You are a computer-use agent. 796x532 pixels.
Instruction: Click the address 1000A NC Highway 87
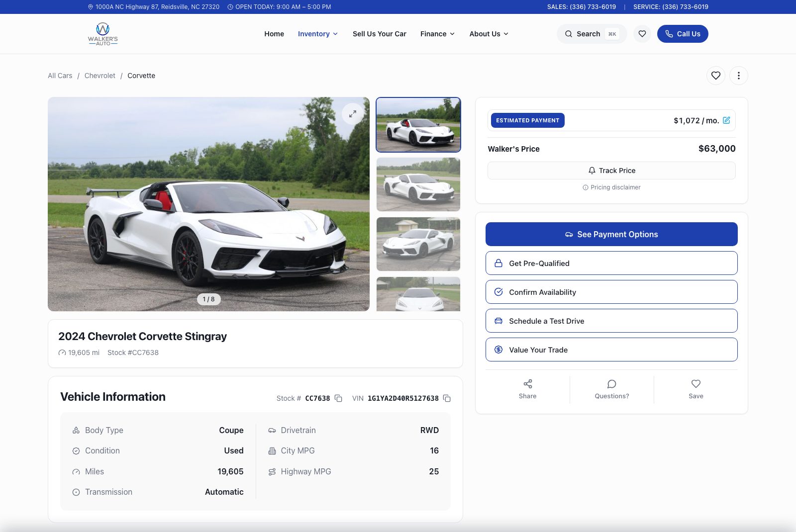[x=157, y=7]
